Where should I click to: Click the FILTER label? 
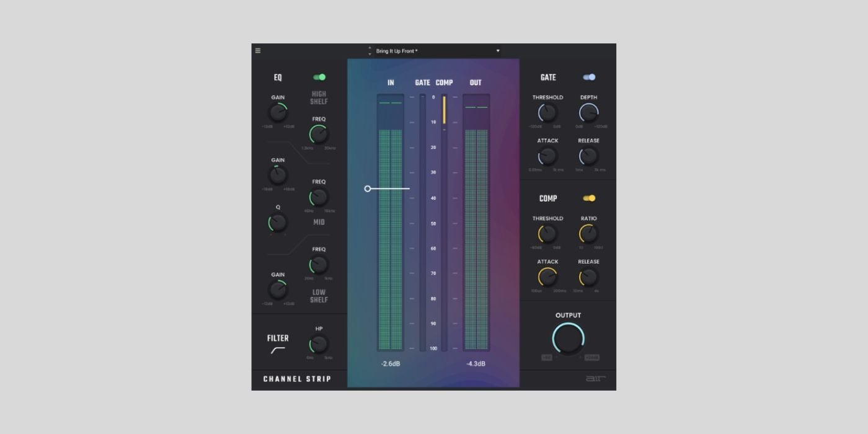278,339
